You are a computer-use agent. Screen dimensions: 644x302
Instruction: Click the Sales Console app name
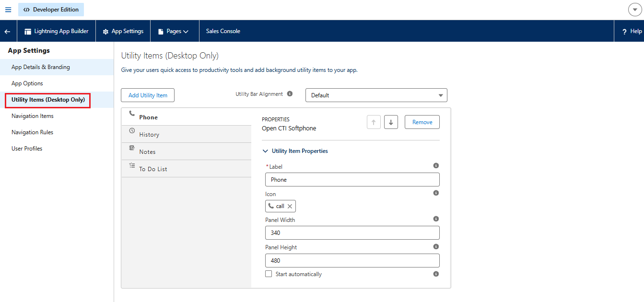pyautogui.click(x=223, y=31)
